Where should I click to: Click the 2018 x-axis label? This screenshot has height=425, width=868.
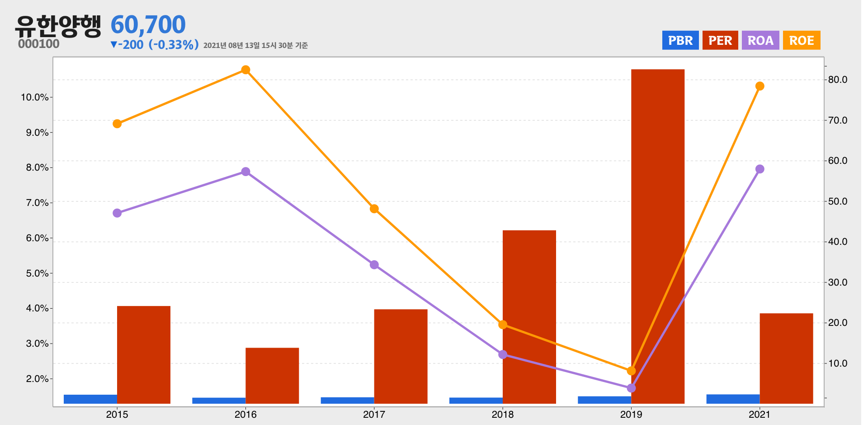[x=503, y=414]
